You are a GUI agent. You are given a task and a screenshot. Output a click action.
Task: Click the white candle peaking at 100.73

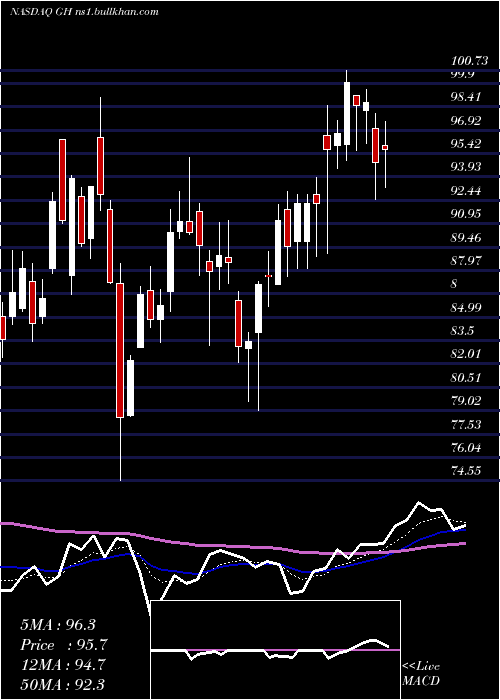[346, 113]
